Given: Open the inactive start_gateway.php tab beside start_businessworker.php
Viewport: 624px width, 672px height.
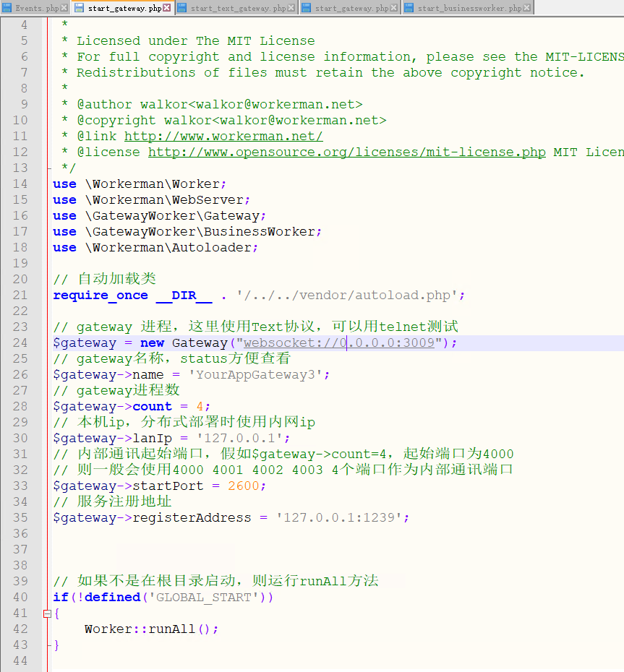Looking at the screenshot, I should point(350,8).
